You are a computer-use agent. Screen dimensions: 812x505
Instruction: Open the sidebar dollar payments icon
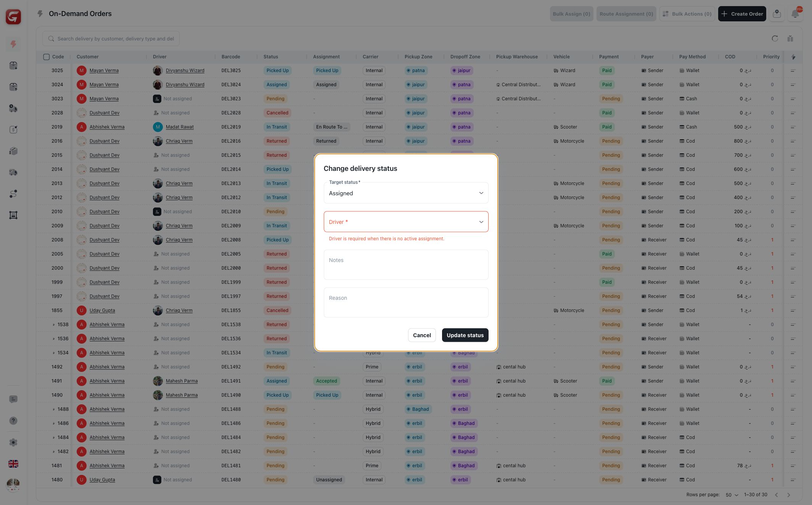click(x=13, y=130)
